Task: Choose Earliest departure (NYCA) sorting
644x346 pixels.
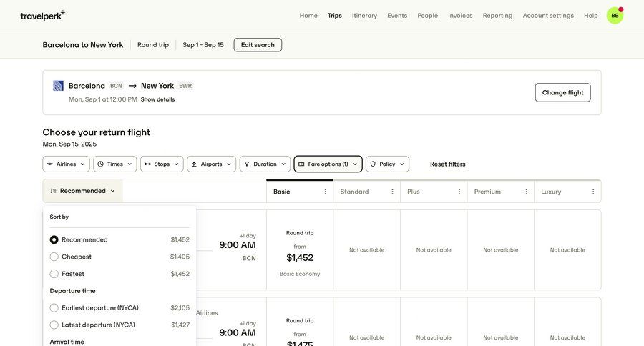Action: pos(54,308)
